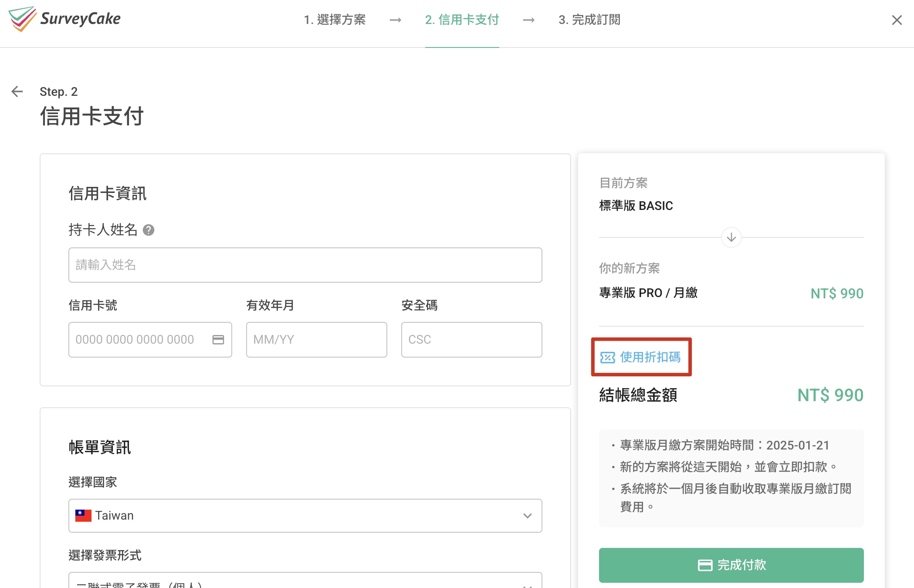The image size is (914, 588).
Task: View step 3 完成訂閱
Action: 590,20
